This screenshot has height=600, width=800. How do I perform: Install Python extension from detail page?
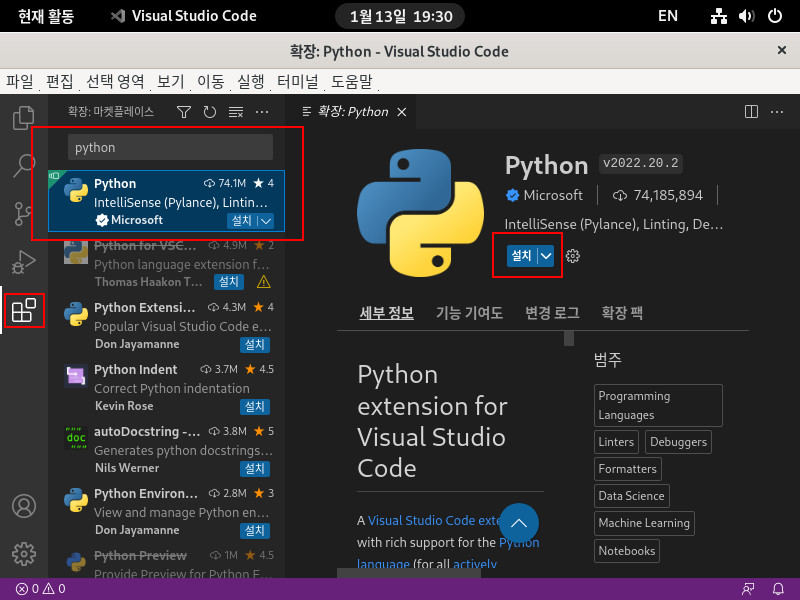tap(521, 256)
